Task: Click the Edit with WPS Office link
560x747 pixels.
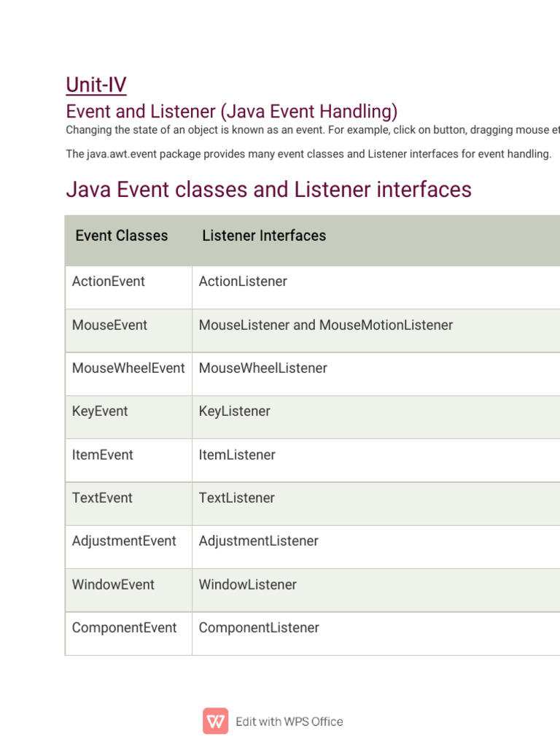Action: coord(289,721)
